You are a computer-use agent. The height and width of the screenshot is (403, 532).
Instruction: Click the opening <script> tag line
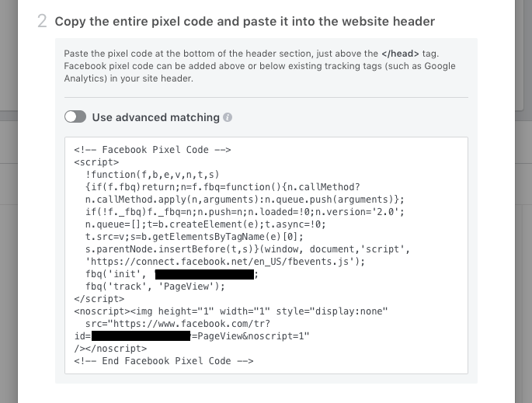(x=97, y=162)
